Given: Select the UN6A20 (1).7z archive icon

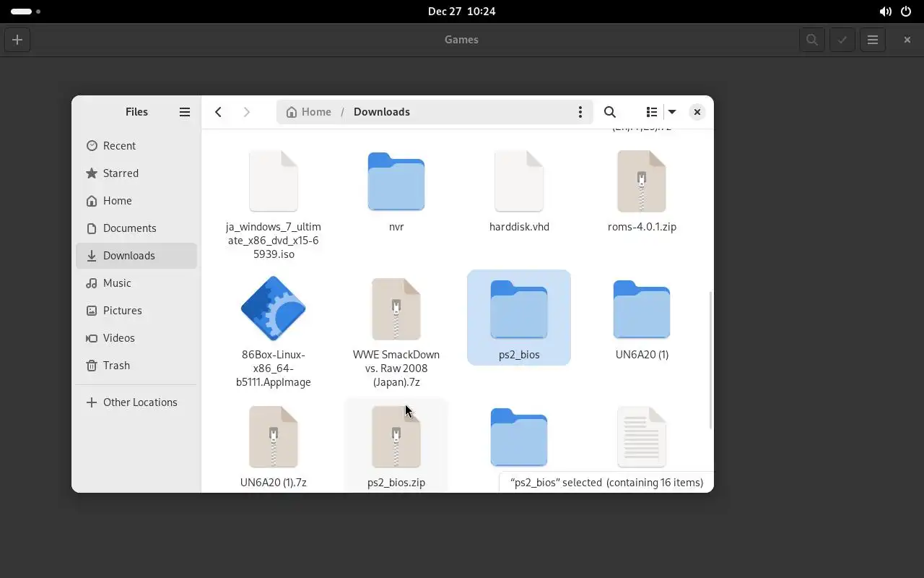Looking at the screenshot, I should point(274,437).
